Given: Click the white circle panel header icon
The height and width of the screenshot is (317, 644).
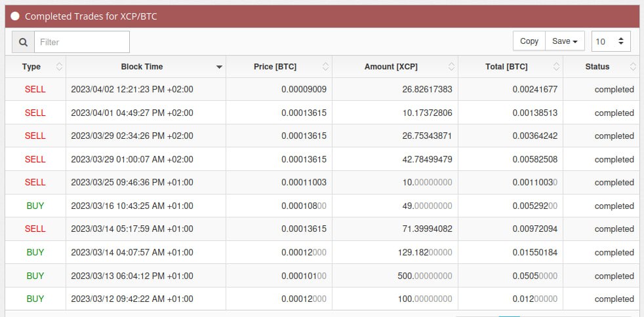Looking at the screenshot, I should click(x=15, y=16).
